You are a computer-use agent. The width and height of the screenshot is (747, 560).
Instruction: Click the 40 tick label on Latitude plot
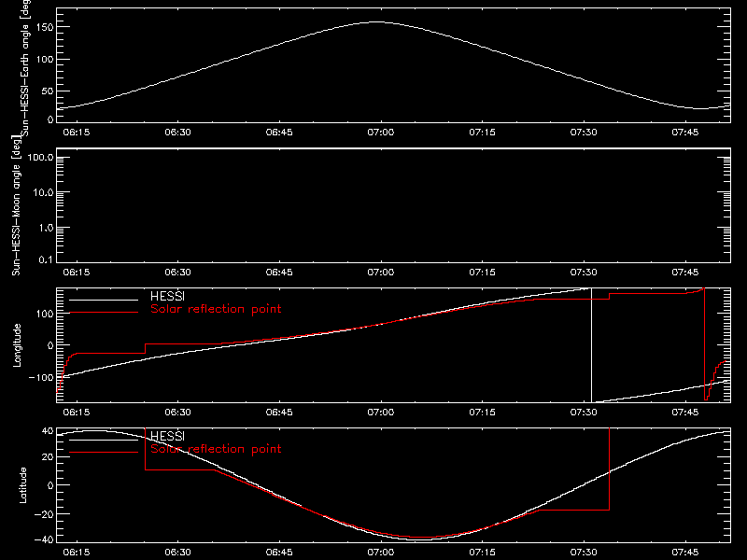[48, 431]
